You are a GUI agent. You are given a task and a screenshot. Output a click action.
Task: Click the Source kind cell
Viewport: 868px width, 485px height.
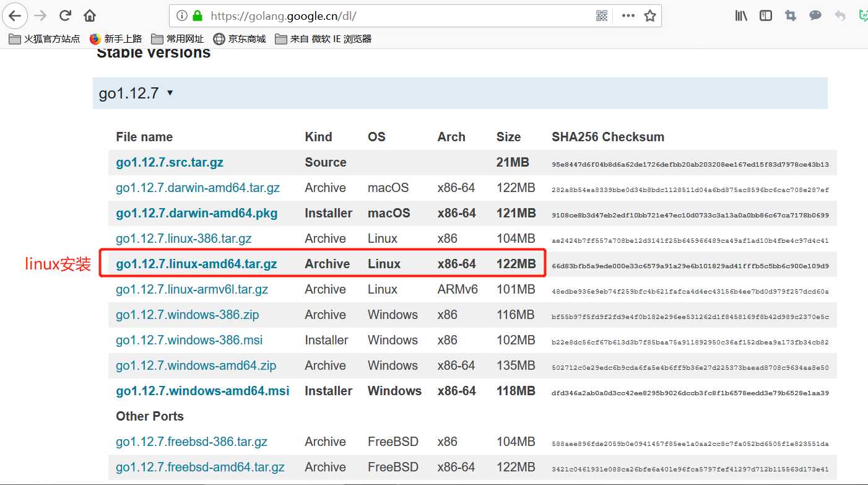tap(326, 162)
